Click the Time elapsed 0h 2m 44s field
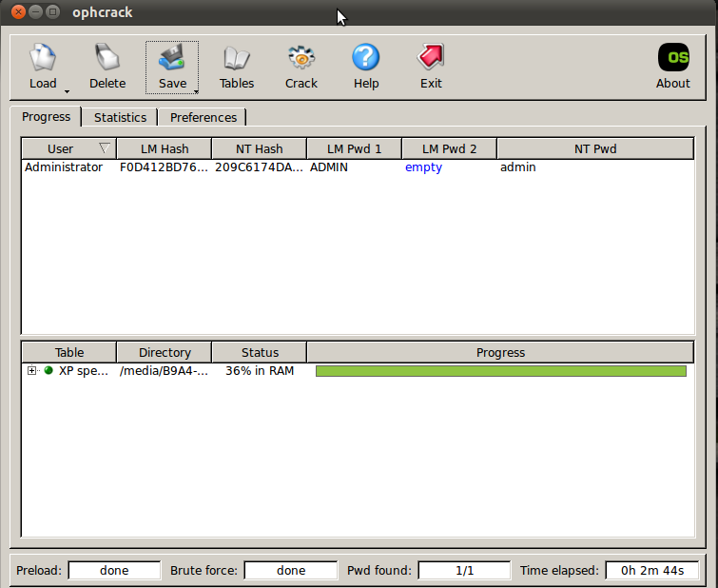Screen dimensions: 718x588 [652, 571]
